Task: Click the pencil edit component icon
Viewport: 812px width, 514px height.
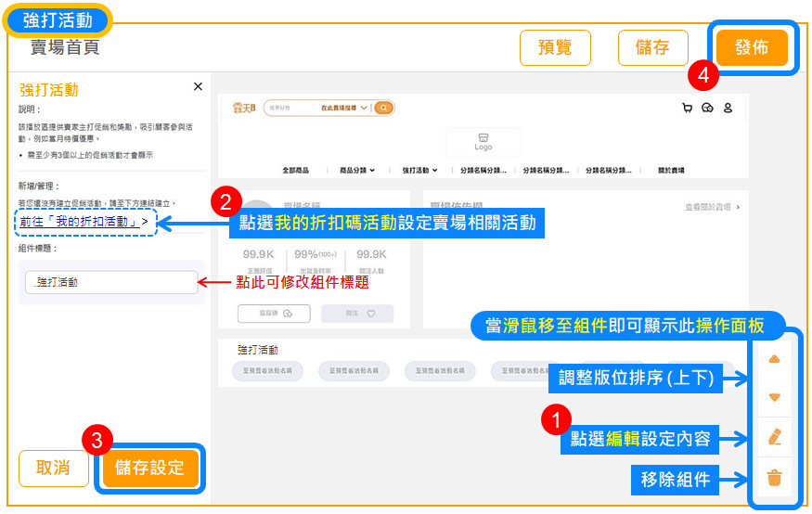Action: 775,436
